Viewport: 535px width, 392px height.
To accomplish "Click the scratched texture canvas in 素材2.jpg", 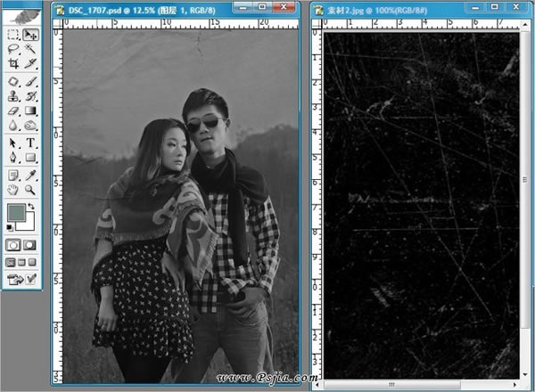I will pos(422,206).
